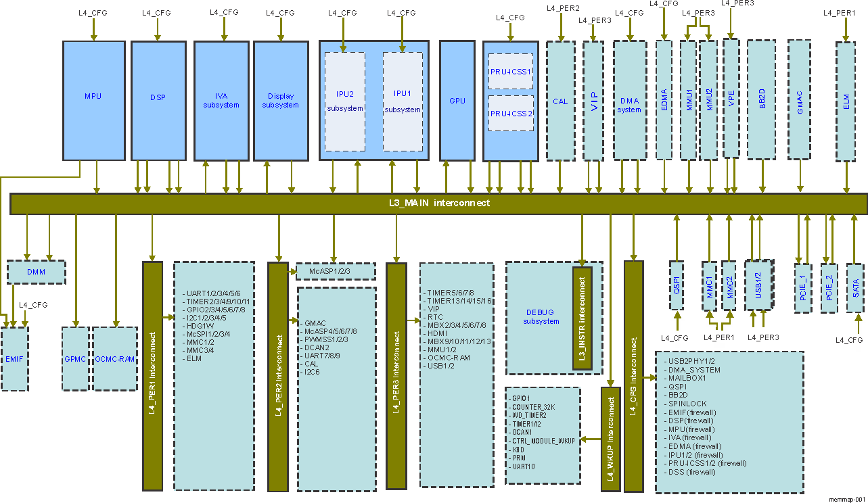The width and height of the screenshot is (868, 503).
Task: Click the L3_MAIN interconnect bar
Action: [x=438, y=203]
